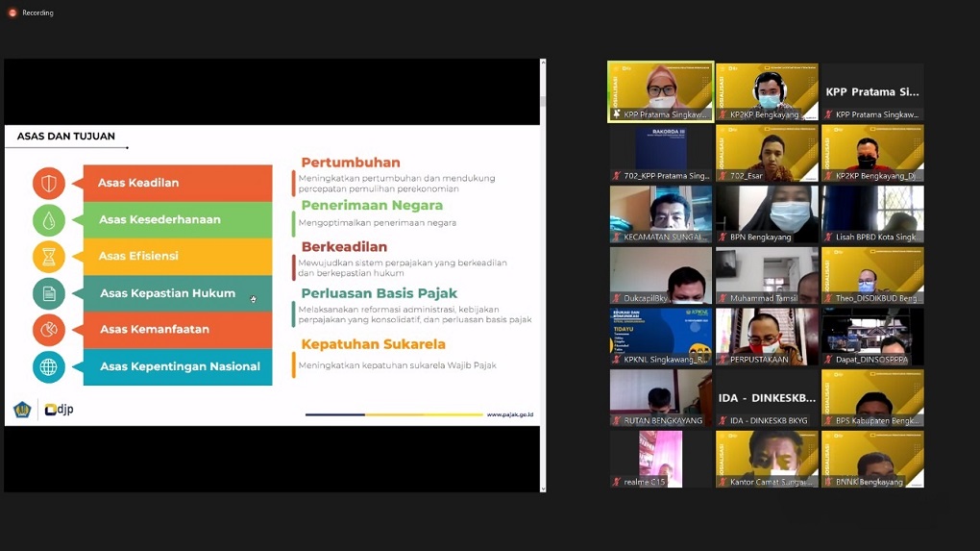Open the www.pajak.go.id link on the slide

[x=510, y=414]
